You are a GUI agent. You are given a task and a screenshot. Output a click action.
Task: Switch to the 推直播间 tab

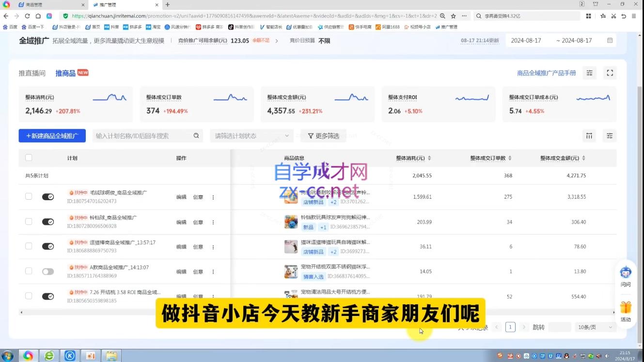[x=31, y=73]
